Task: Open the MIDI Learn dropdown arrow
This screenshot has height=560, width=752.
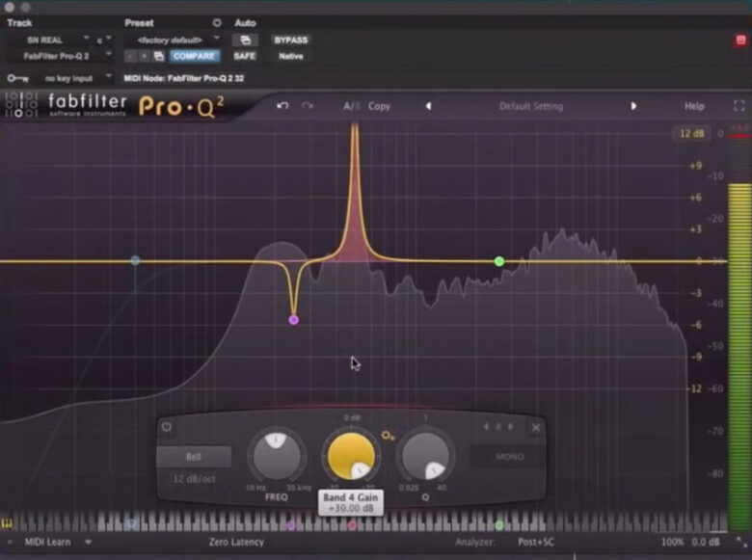Action: coord(89,542)
